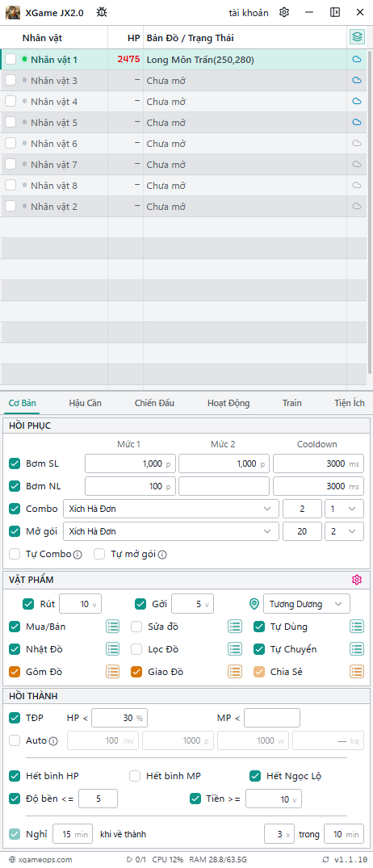The image size is (373, 868).
Task: Open the Chia Sẻ orange list icon
Action: click(x=357, y=672)
